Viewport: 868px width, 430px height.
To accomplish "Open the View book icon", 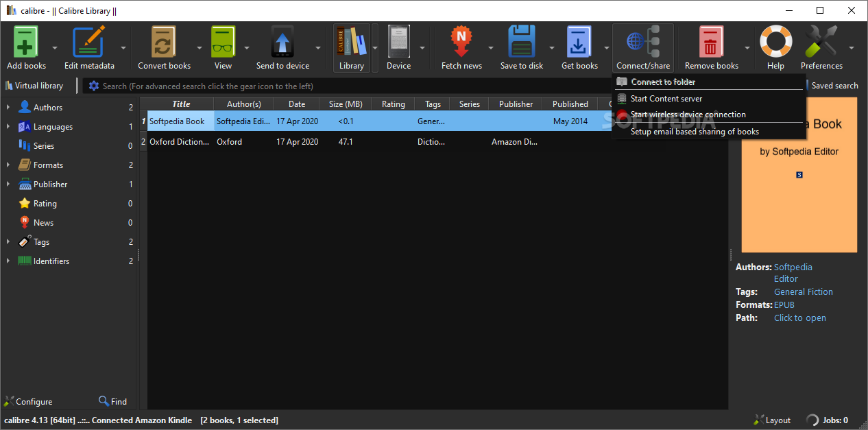I will coord(223,43).
